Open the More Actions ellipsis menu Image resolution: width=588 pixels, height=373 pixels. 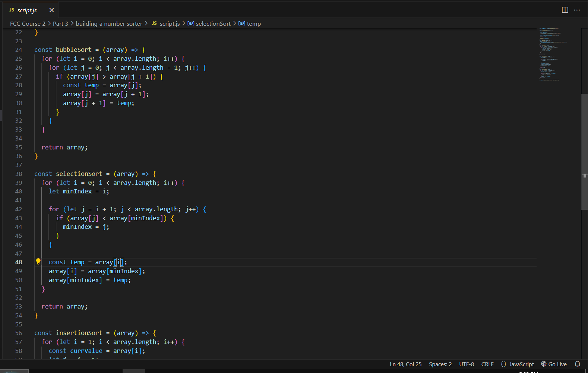pyautogui.click(x=577, y=10)
